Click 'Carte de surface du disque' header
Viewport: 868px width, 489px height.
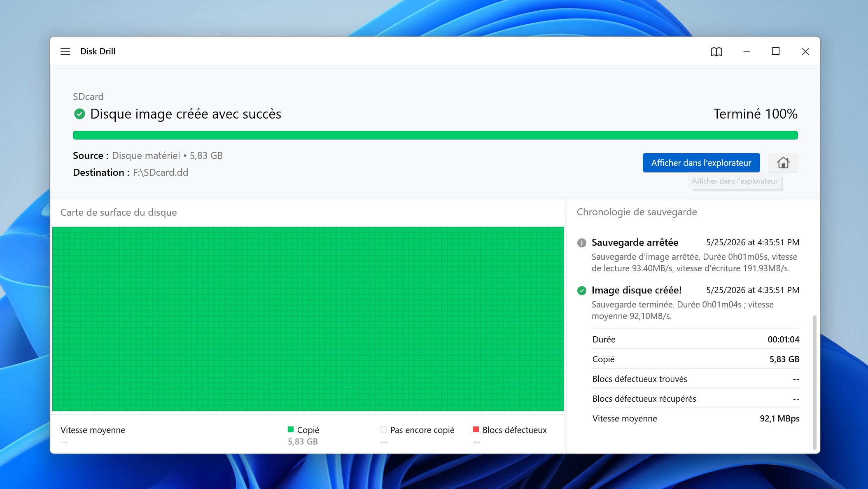[119, 212]
